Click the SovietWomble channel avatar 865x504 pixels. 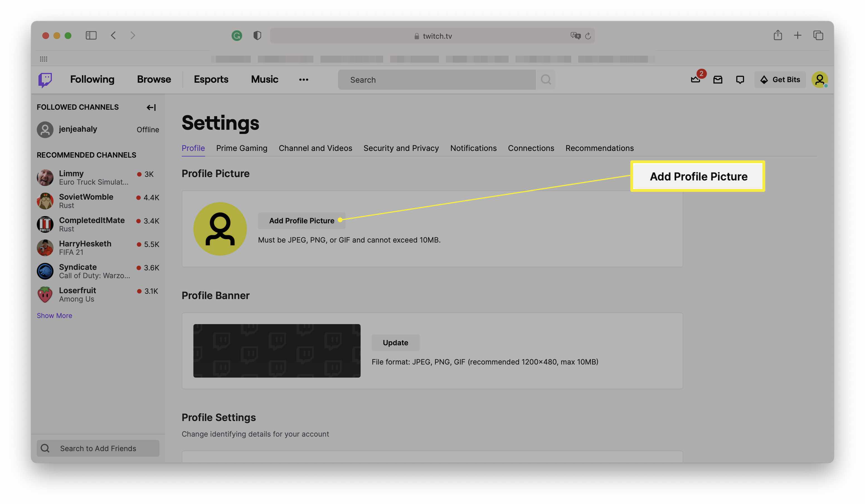click(x=45, y=201)
